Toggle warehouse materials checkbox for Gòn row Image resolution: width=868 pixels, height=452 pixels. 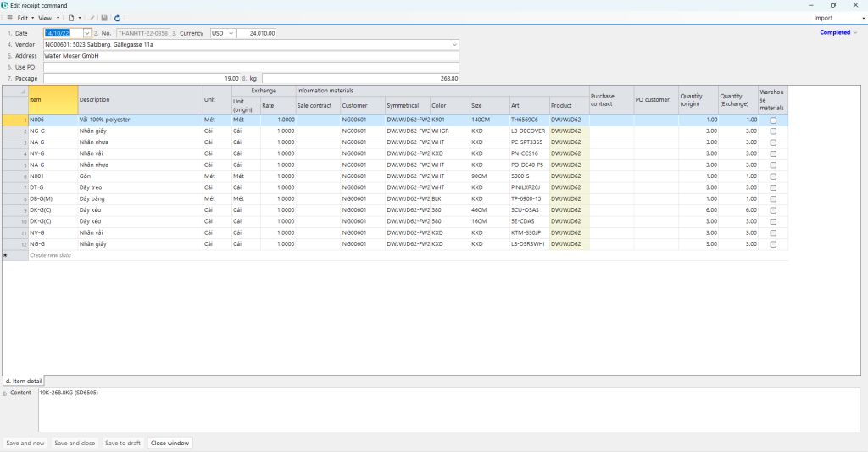[772, 176]
